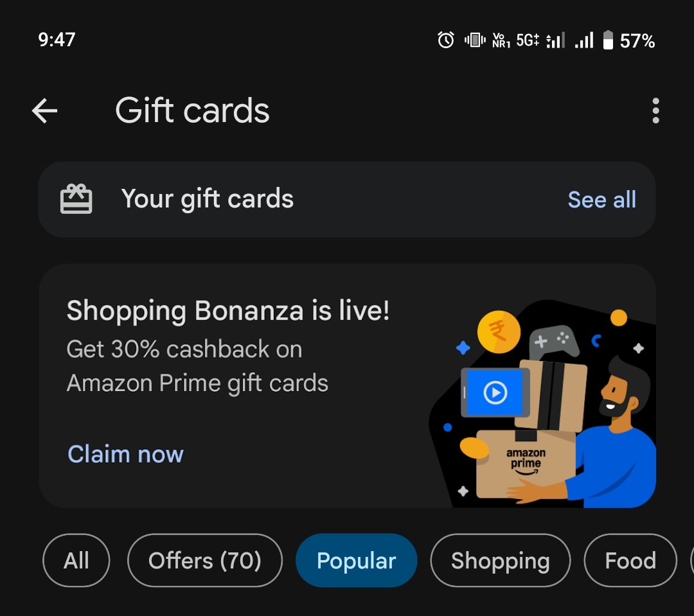Select the All filter chip
This screenshot has height=616, width=694.
coord(76,560)
